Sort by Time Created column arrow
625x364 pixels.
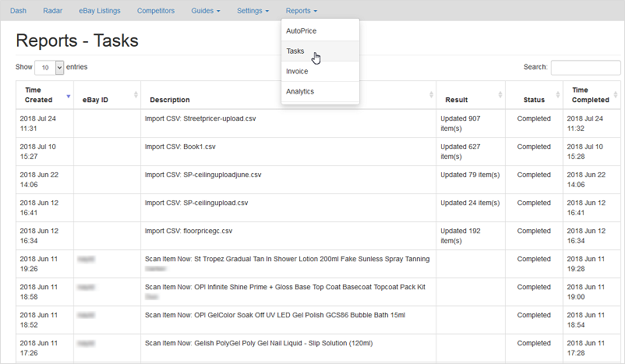click(x=68, y=95)
